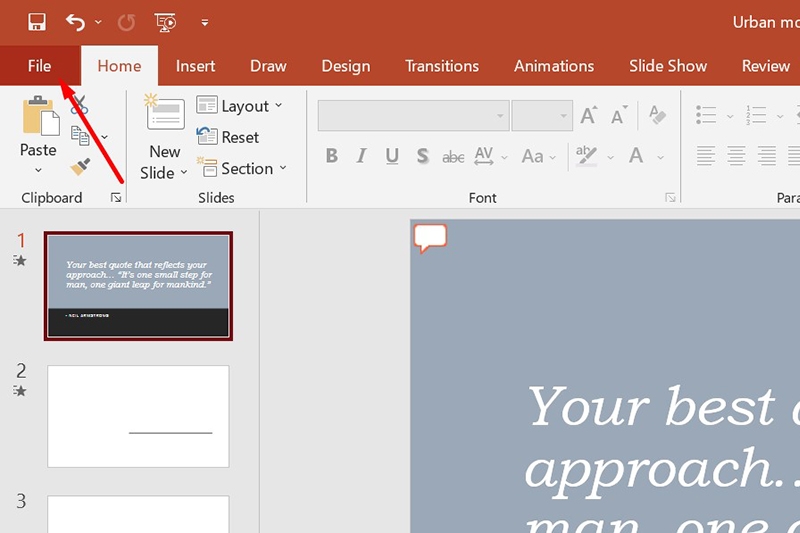Start presentation from beginning icon

point(165,22)
